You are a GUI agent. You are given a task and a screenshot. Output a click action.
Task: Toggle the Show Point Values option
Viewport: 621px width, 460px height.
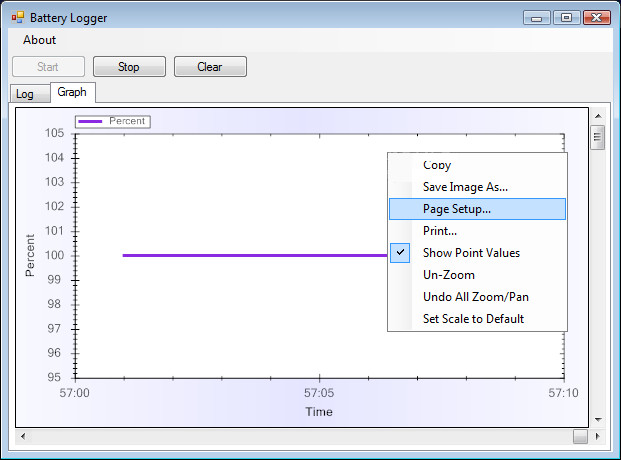click(477, 253)
